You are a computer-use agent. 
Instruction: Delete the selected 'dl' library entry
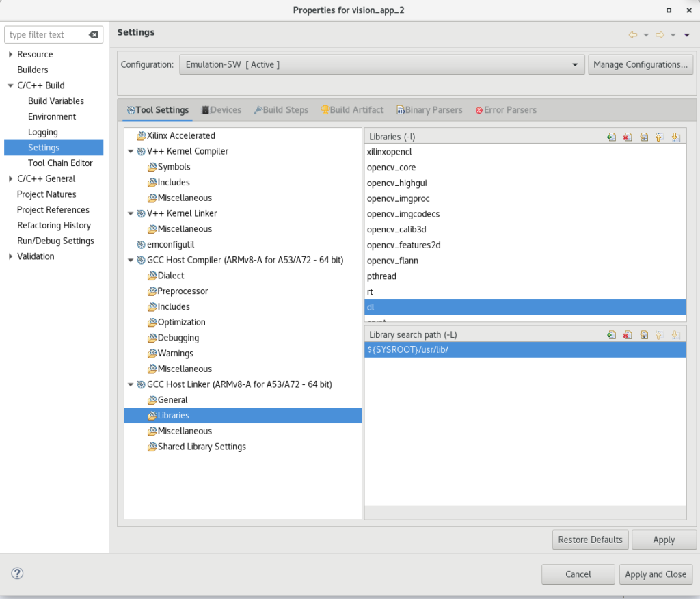(x=628, y=137)
